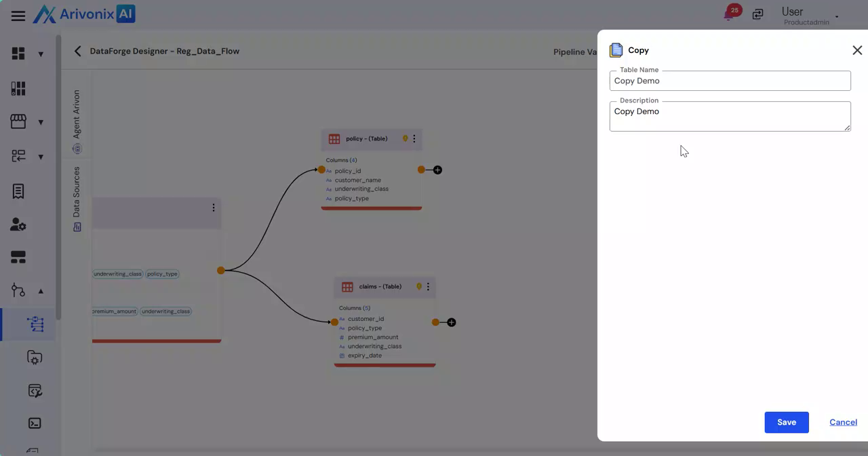Image resolution: width=868 pixels, height=456 pixels.
Task: Click the Table Name input field
Action: tap(730, 81)
